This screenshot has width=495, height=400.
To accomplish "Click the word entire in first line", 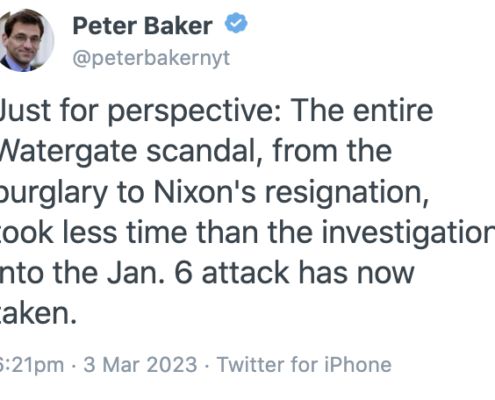I will [x=393, y=111].
